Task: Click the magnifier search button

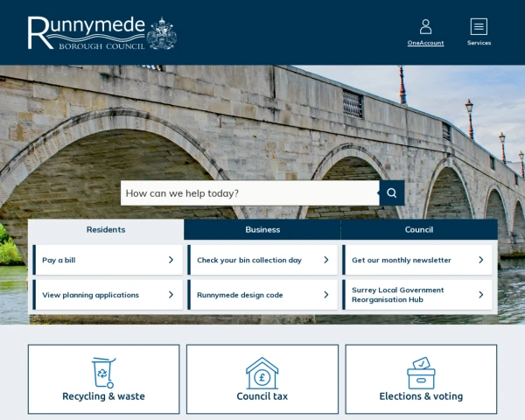Action: 392,193
